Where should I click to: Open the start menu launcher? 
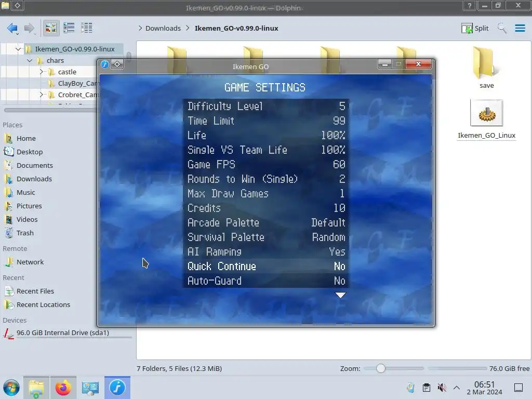pos(11,388)
